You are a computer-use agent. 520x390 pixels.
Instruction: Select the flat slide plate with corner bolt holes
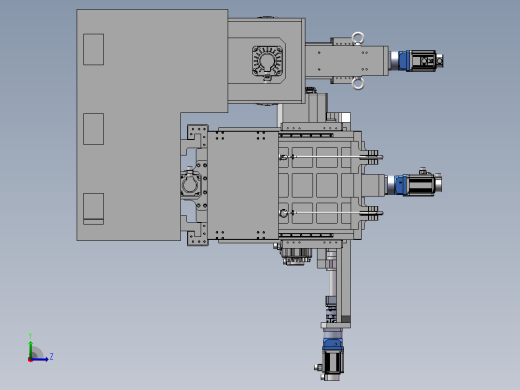pyautogui.click(x=243, y=185)
